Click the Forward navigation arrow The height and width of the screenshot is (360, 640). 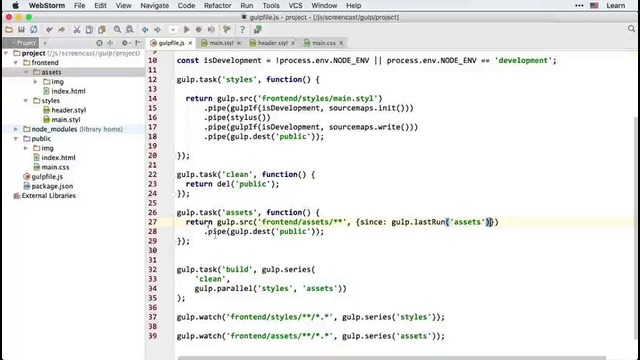[x=158, y=29]
